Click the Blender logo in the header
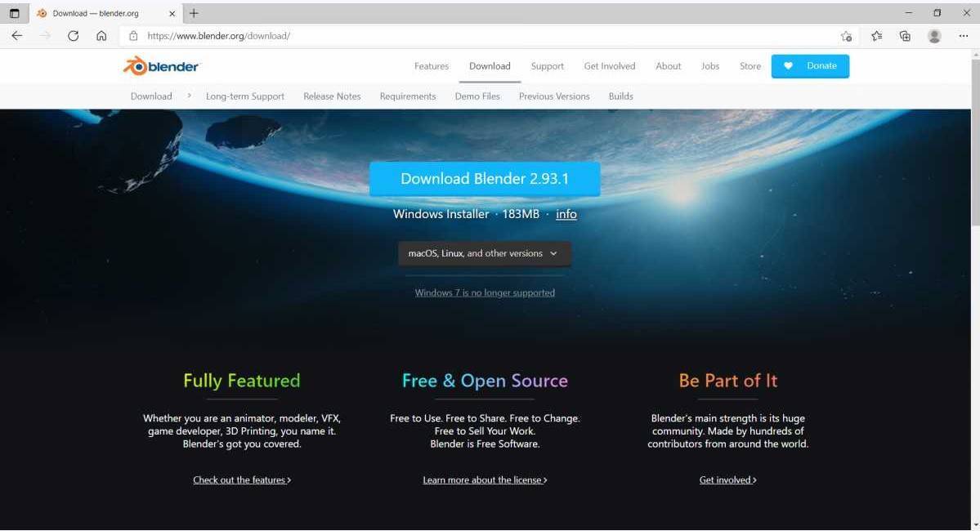 [x=161, y=66]
